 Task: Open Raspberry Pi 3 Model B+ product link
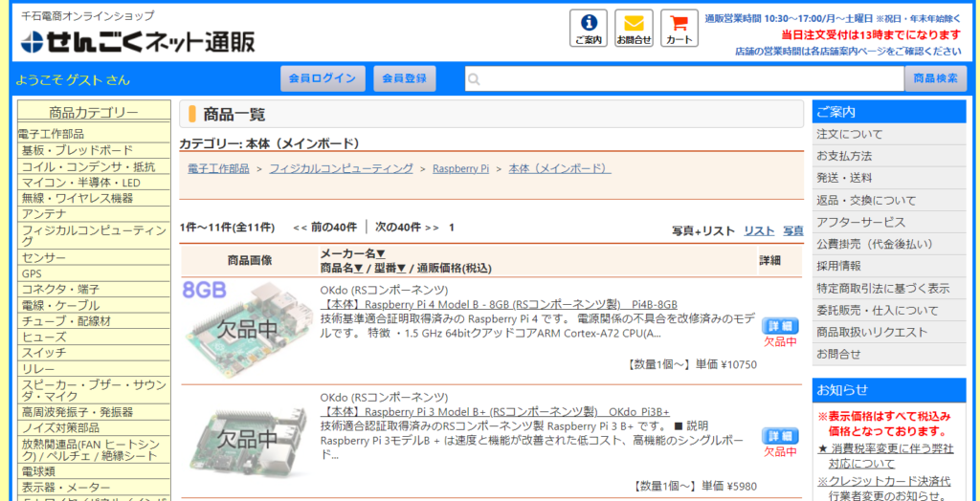[x=495, y=412]
